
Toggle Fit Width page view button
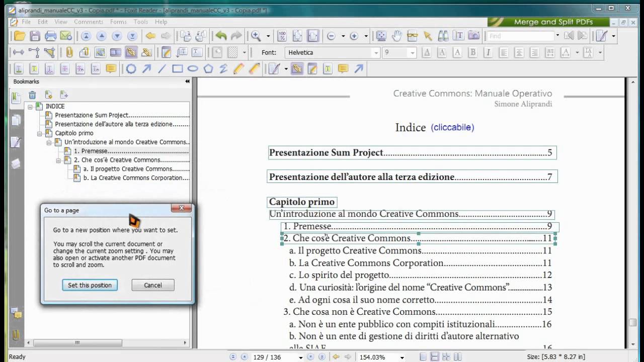[313, 36]
